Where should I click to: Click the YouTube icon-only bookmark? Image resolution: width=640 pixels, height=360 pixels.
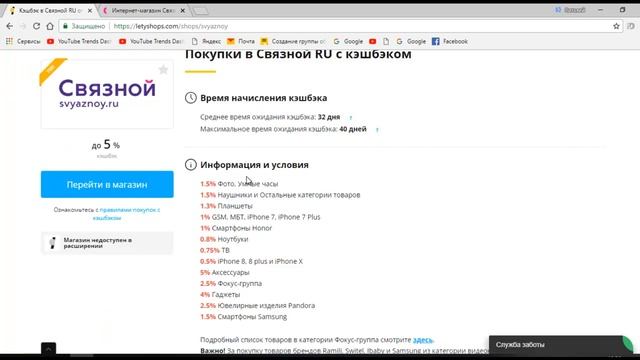click(x=373, y=41)
